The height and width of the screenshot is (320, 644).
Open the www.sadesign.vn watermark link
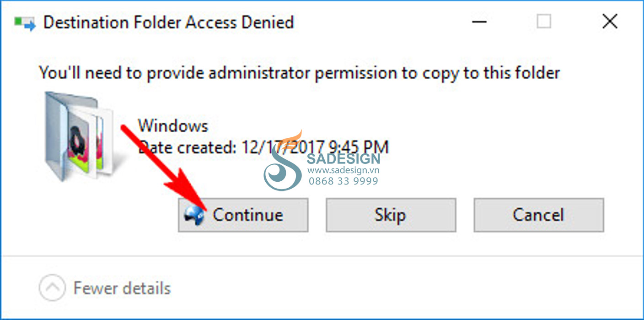click(343, 170)
